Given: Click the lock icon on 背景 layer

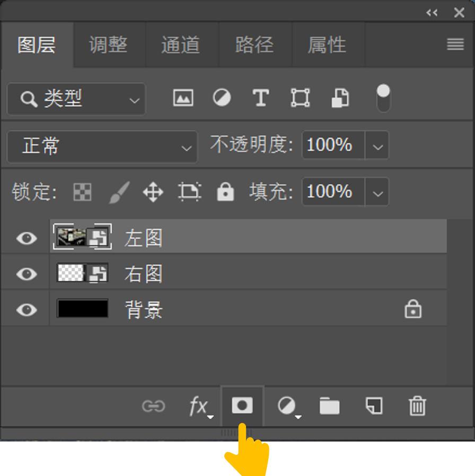Looking at the screenshot, I should point(414,309).
